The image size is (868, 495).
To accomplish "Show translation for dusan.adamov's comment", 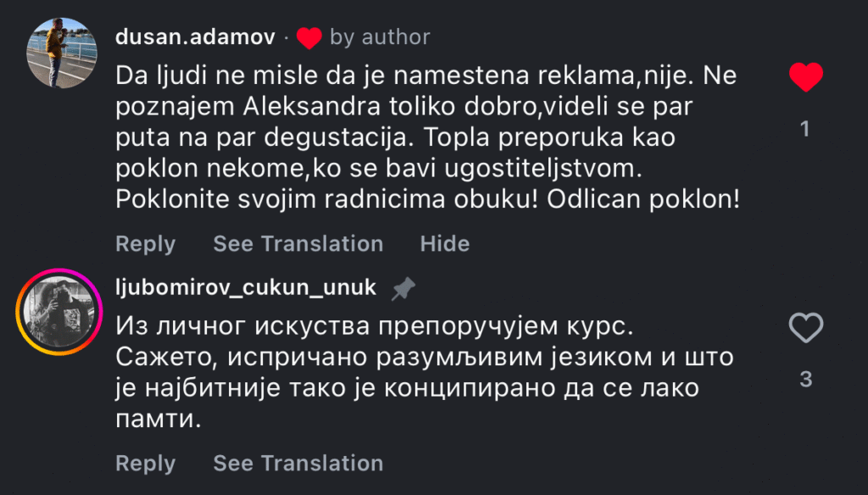I will pyautogui.click(x=298, y=244).
